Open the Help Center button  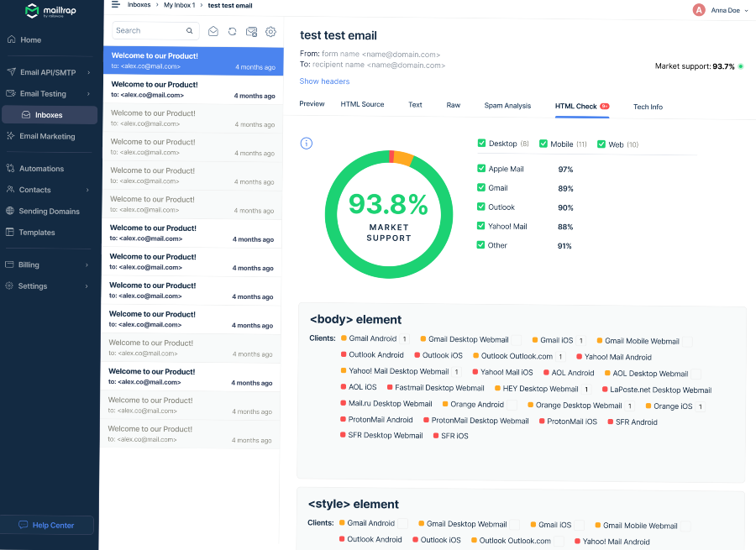(x=47, y=525)
